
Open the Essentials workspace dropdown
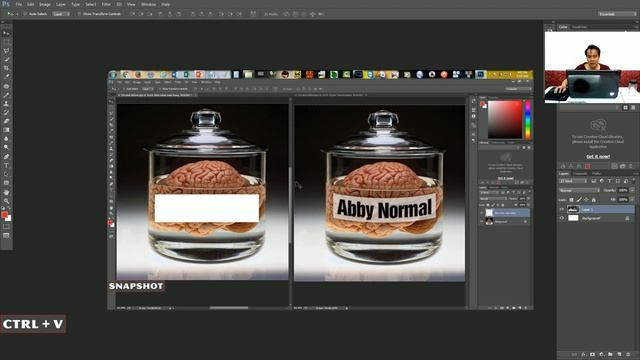click(617, 14)
